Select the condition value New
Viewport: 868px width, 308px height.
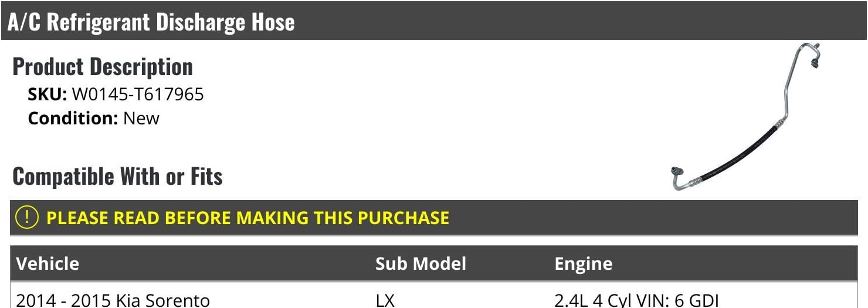pos(141,118)
